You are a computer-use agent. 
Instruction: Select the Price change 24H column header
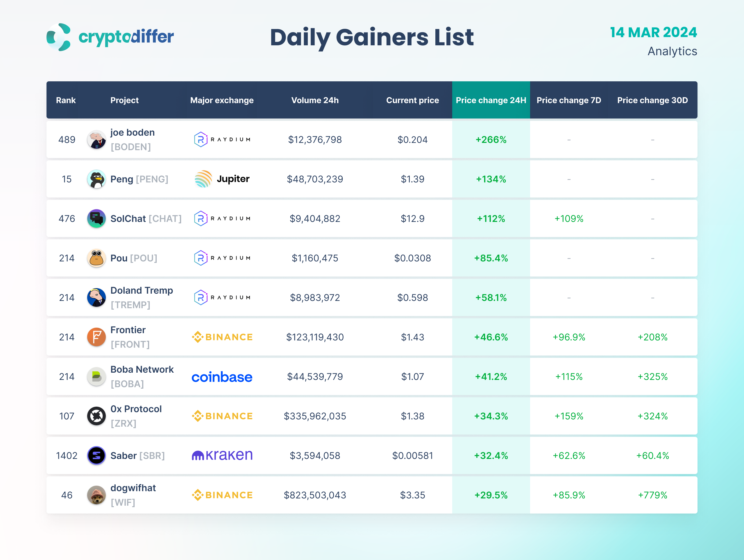pos(491,100)
